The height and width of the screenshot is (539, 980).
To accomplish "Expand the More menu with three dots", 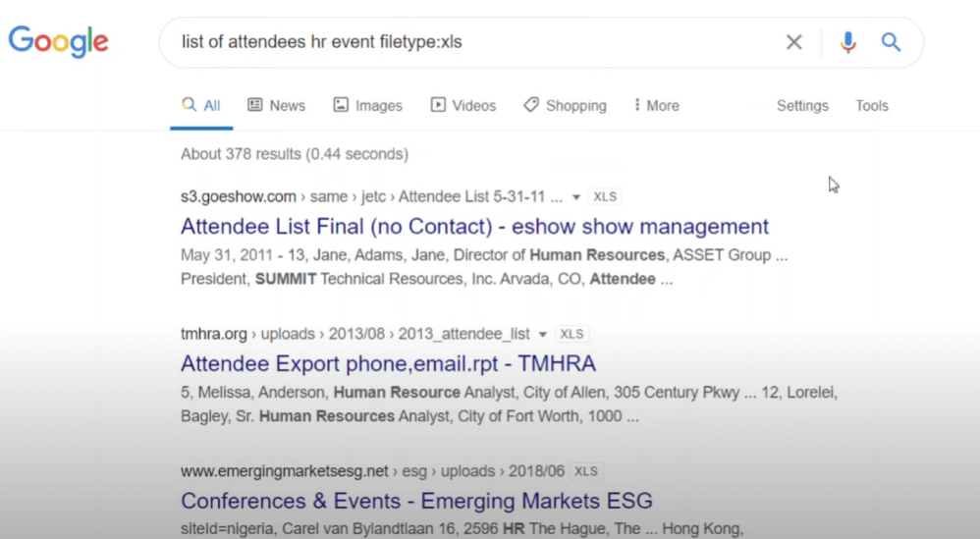I will [637, 104].
